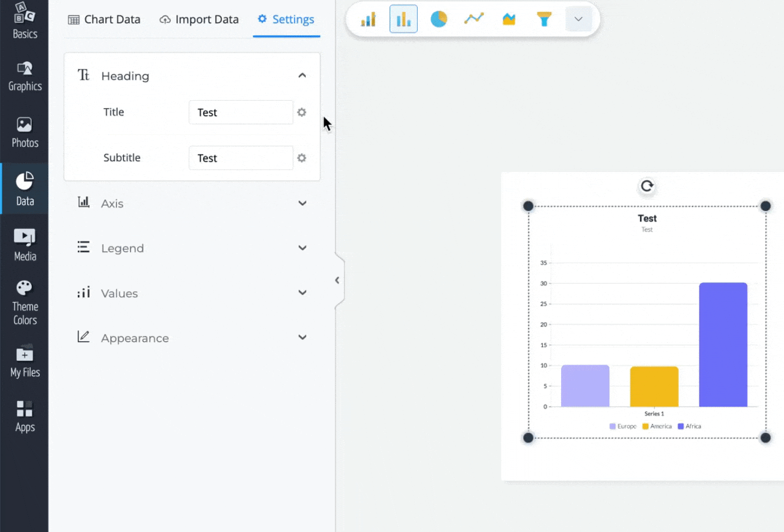Collapse the side panel with arrow handle
Screen dimensions: 784x532
click(337, 280)
